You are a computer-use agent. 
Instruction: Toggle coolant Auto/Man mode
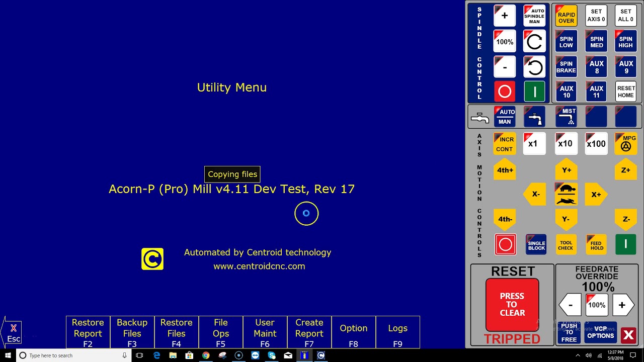505,117
